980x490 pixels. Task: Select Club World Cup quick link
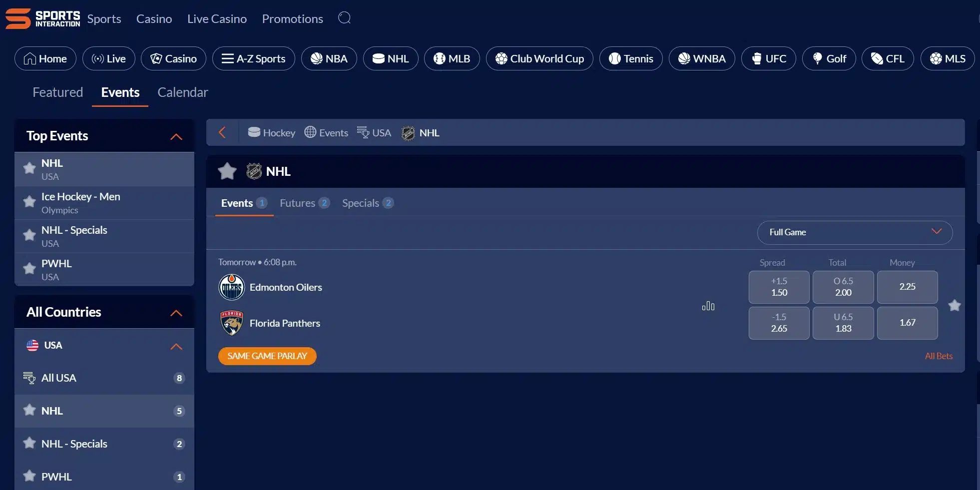coord(539,58)
